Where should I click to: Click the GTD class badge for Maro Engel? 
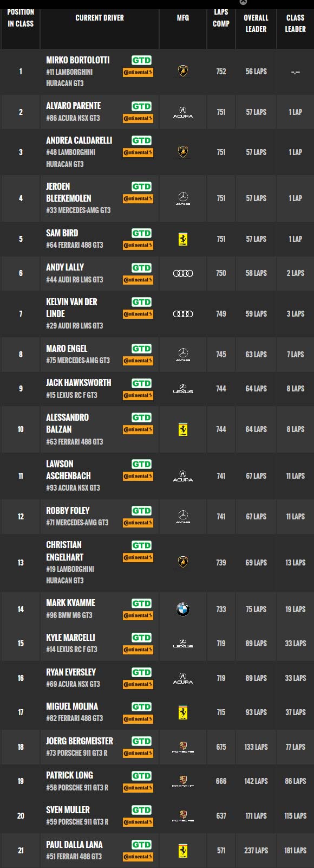point(141,349)
